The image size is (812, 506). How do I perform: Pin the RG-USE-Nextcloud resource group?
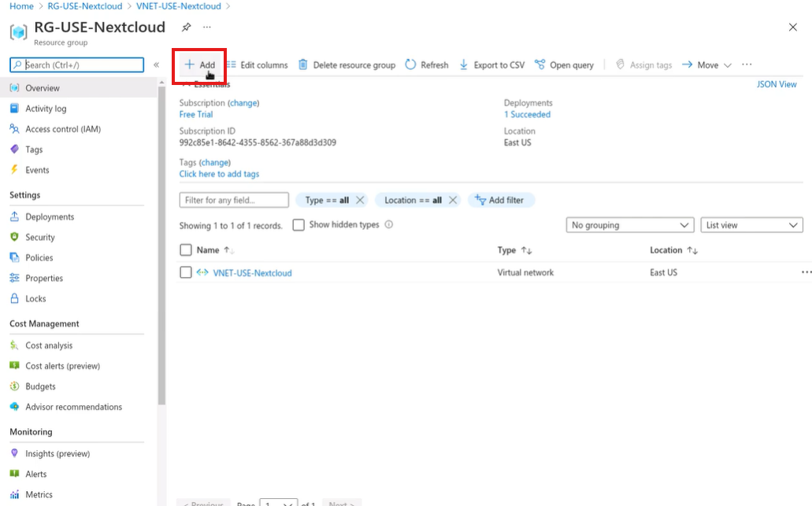click(x=186, y=27)
